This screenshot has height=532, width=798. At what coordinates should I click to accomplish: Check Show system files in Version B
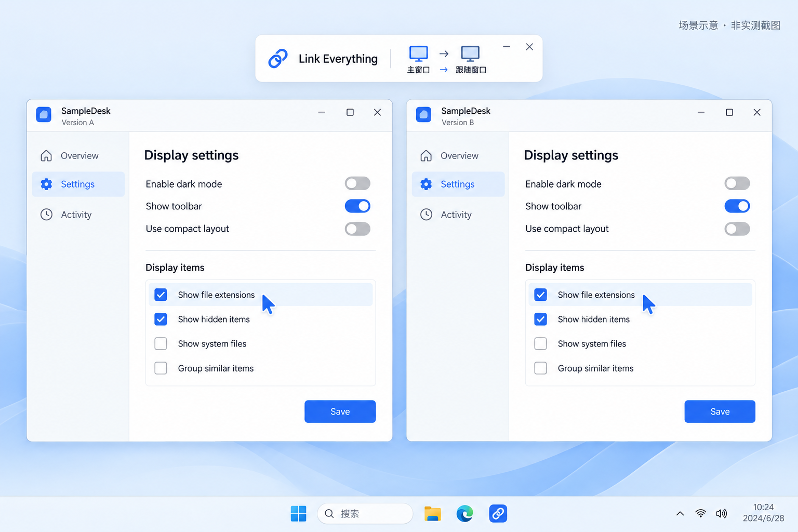[x=541, y=344]
